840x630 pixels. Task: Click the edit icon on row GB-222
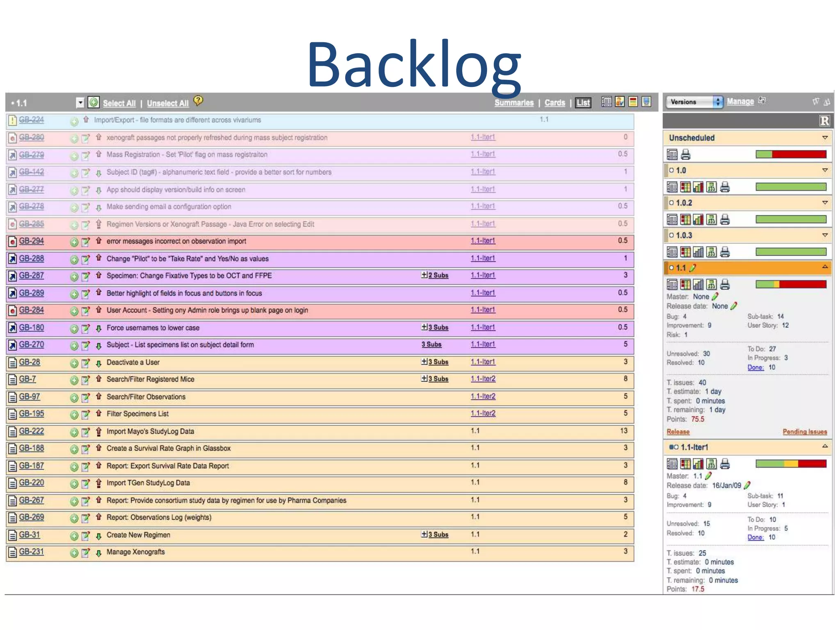85,432
